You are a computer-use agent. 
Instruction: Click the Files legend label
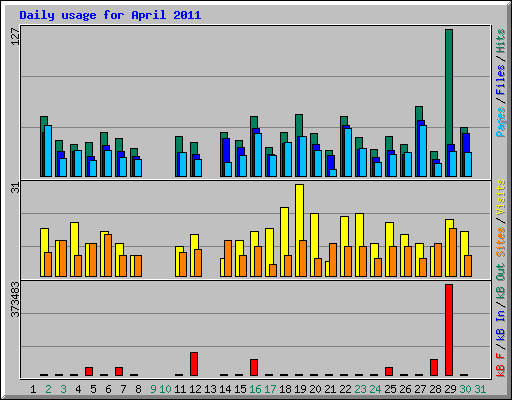(500, 80)
